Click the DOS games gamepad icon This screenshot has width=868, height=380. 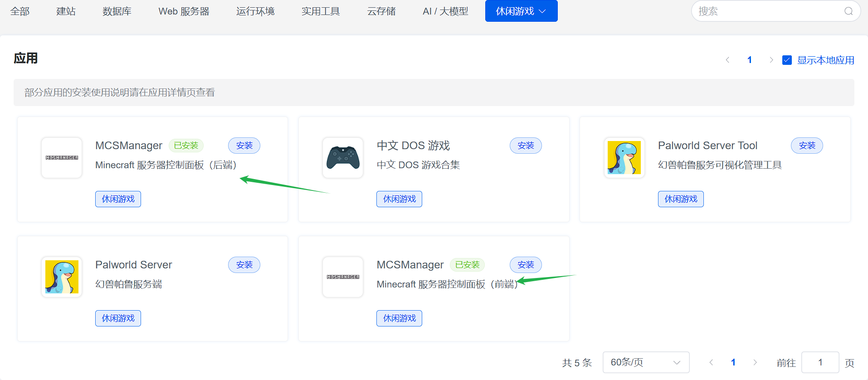(x=343, y=158)
